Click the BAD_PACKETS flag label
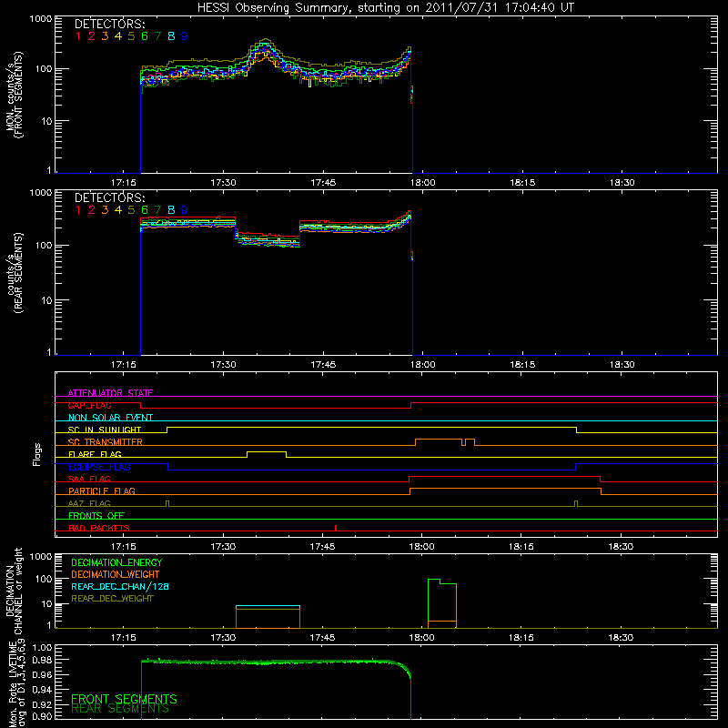Image resolution: width=728 pixels, height=728 pixels. pos(99,528)
